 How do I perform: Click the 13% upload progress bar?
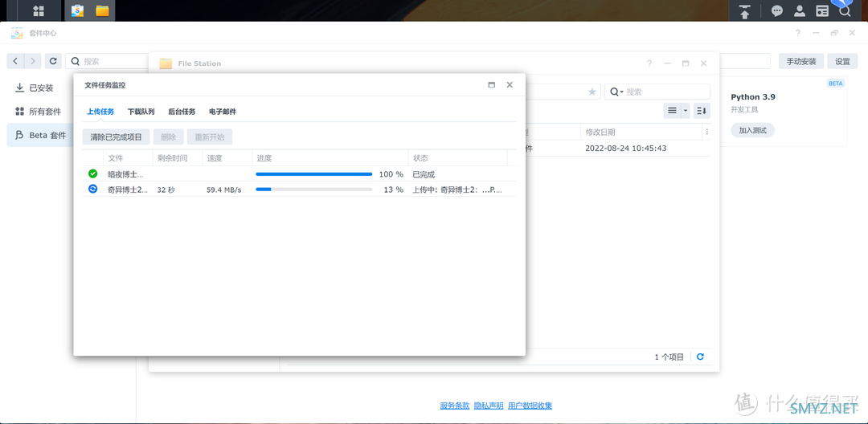tap(314, 190)
